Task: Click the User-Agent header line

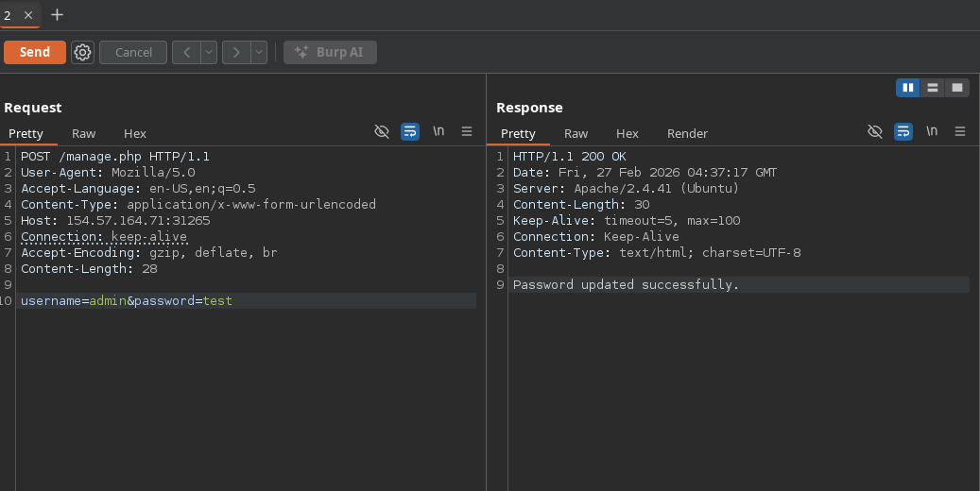Action: pyautogui.click(x=108, y=173)
